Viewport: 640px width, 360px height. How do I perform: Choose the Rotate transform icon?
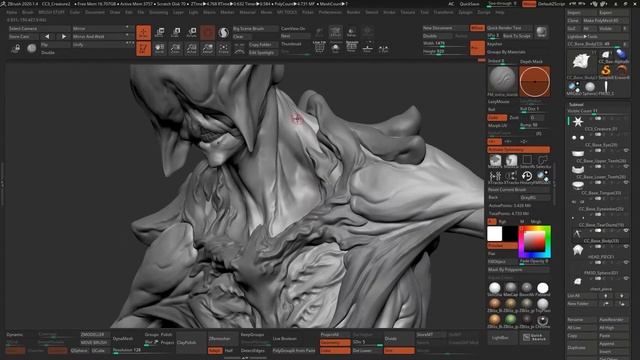point(191,33)
